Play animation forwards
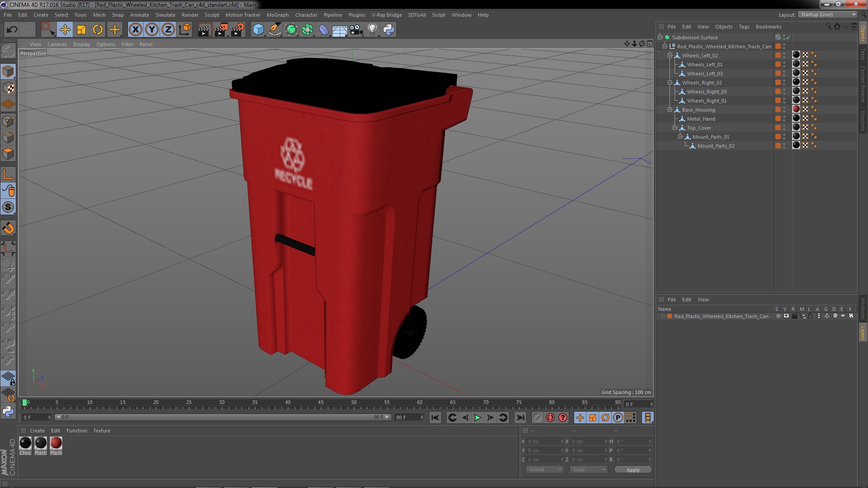Viewport: 868px width, 488px height. point(477,418)
